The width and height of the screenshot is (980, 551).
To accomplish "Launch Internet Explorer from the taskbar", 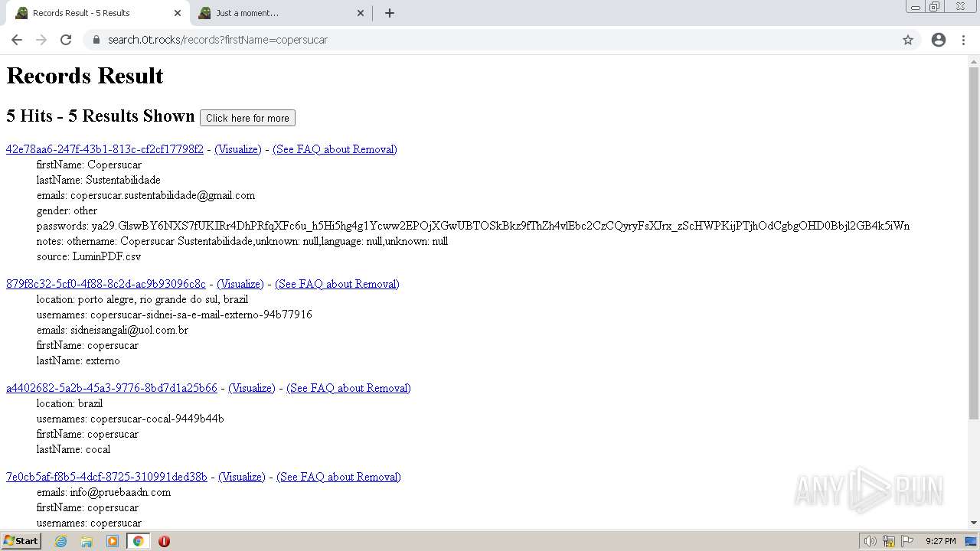I will tap(61, 541).
